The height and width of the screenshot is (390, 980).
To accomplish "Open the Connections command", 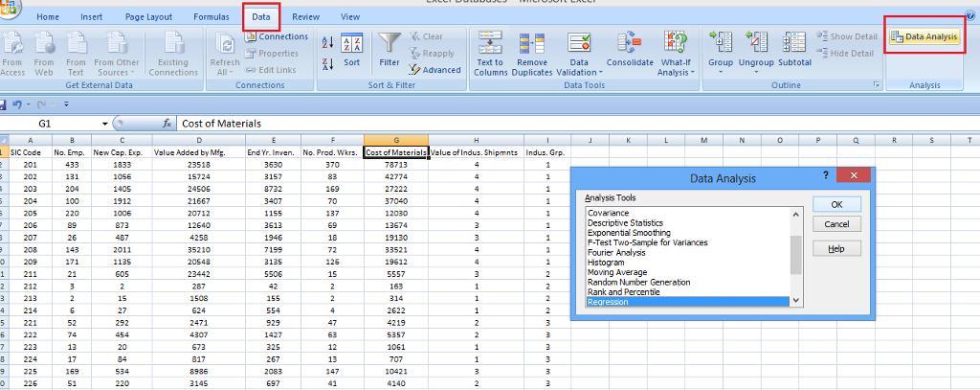I will pyautogui.click(x=277, y=37).
